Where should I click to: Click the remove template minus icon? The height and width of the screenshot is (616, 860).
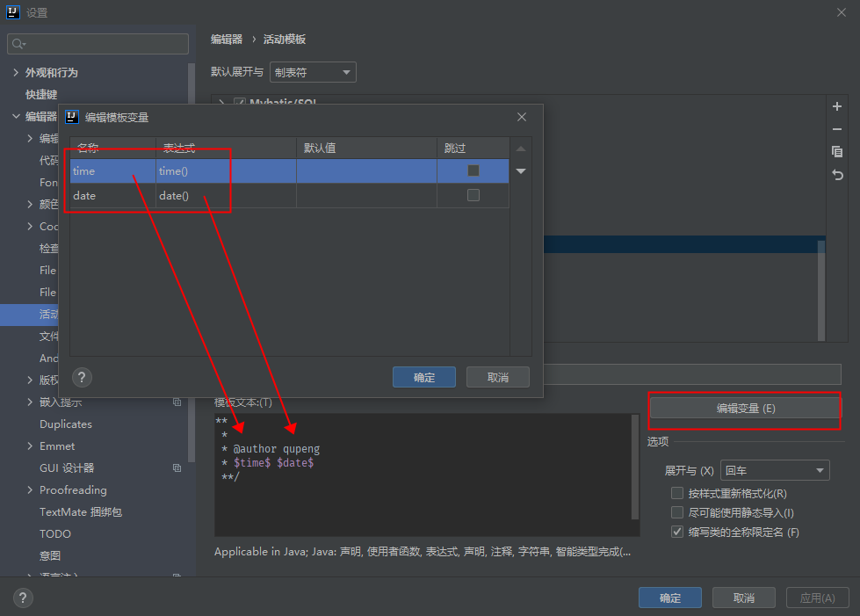(x=837, y=129)
